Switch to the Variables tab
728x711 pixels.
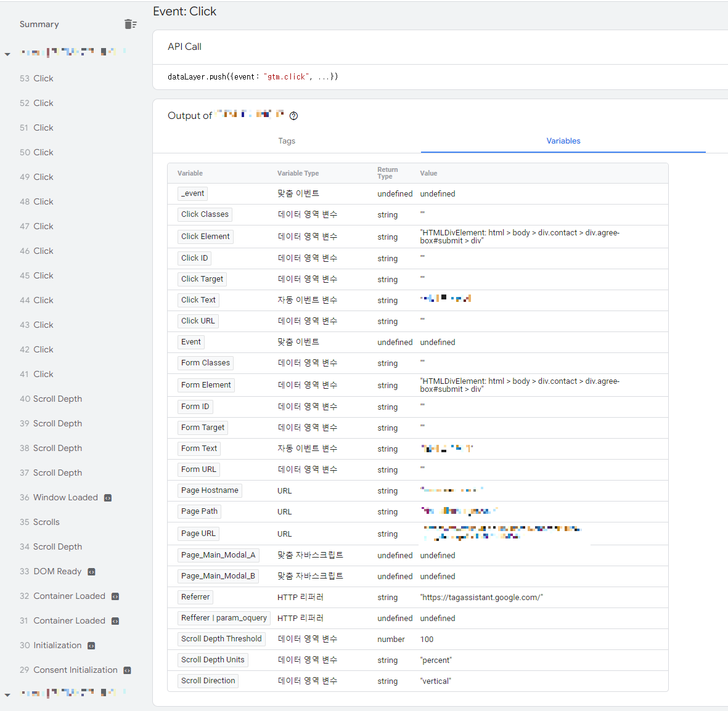coord(563,140)
